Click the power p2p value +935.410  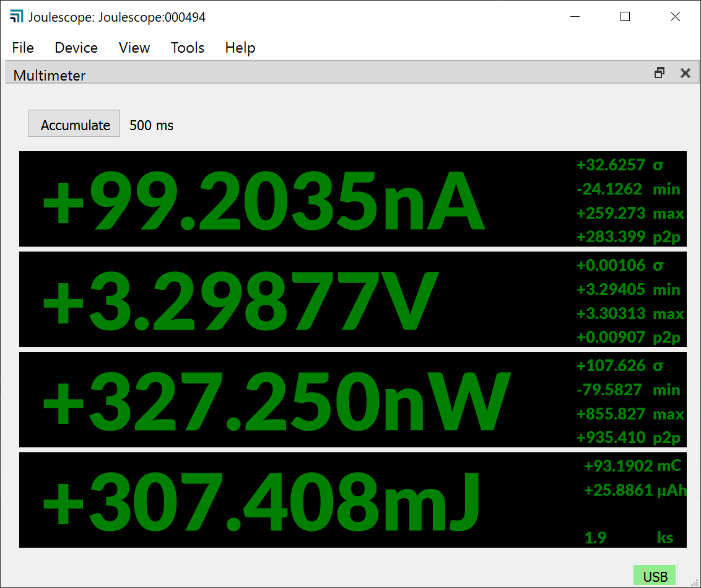(x=611, y=437)
